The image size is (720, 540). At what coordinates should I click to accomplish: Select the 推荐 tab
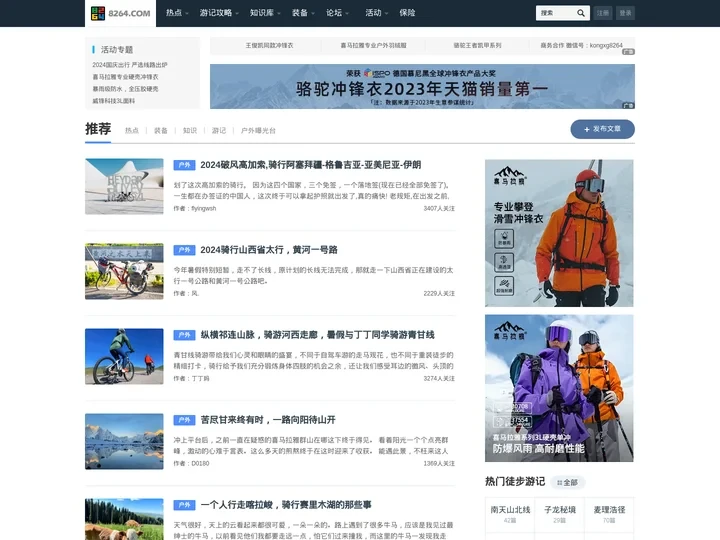click(x=98, y=129)
